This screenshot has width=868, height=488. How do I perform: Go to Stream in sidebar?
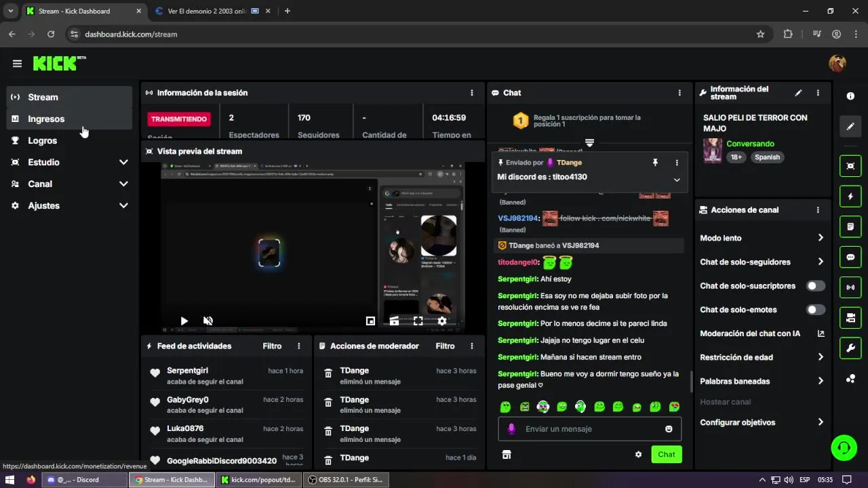pyautogui.click(x=69, y=97)
